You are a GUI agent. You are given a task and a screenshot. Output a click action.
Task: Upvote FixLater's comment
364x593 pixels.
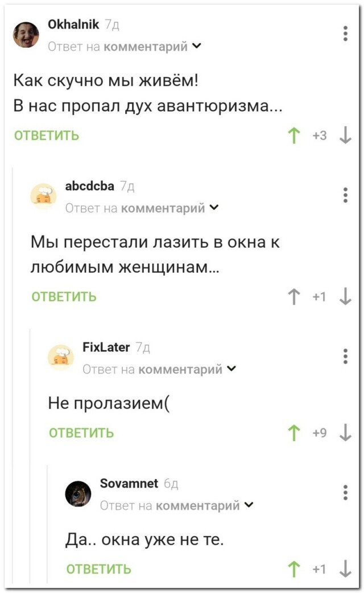point(294,433)
